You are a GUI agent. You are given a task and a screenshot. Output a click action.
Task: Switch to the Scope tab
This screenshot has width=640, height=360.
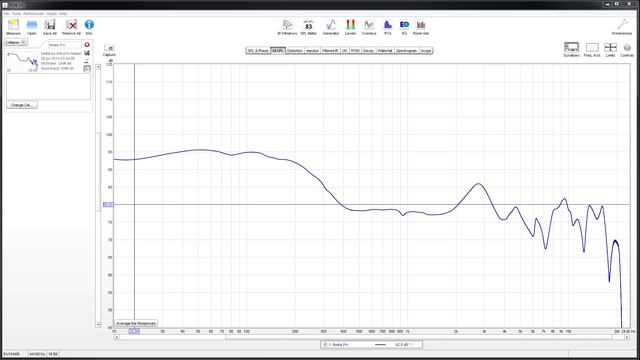pos(426,51)
